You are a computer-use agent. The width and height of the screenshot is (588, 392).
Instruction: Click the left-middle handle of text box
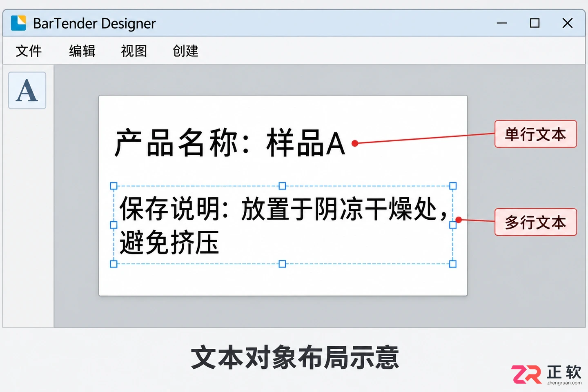click(114, 225)
